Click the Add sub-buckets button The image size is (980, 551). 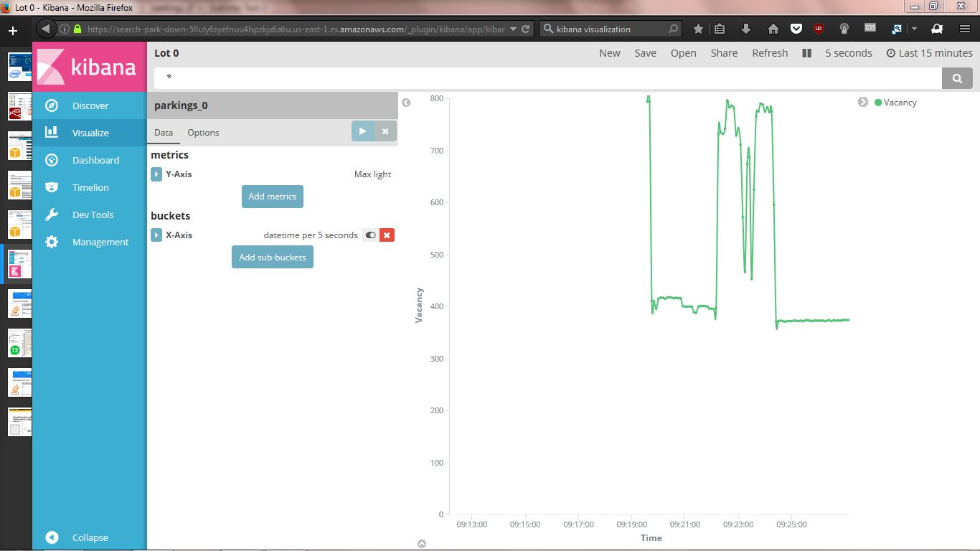coord(273,257)
